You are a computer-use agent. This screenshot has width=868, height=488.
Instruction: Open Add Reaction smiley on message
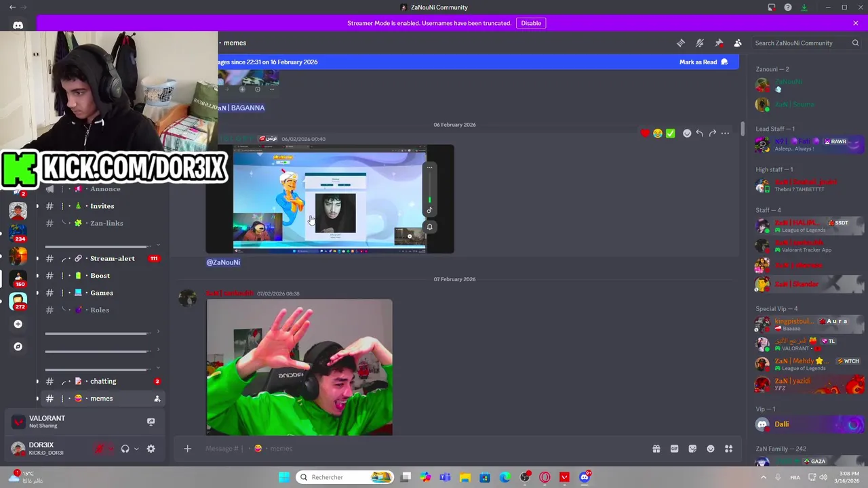pos(687,134)
